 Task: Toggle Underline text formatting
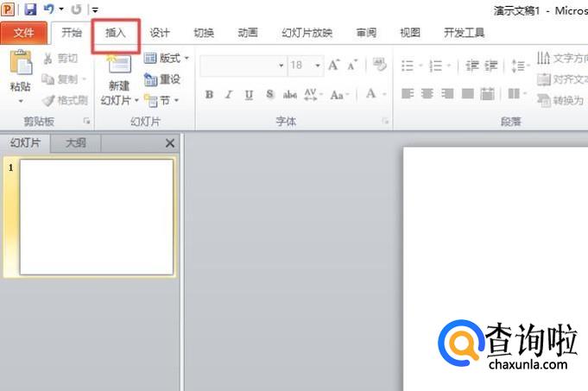[249, 95]
